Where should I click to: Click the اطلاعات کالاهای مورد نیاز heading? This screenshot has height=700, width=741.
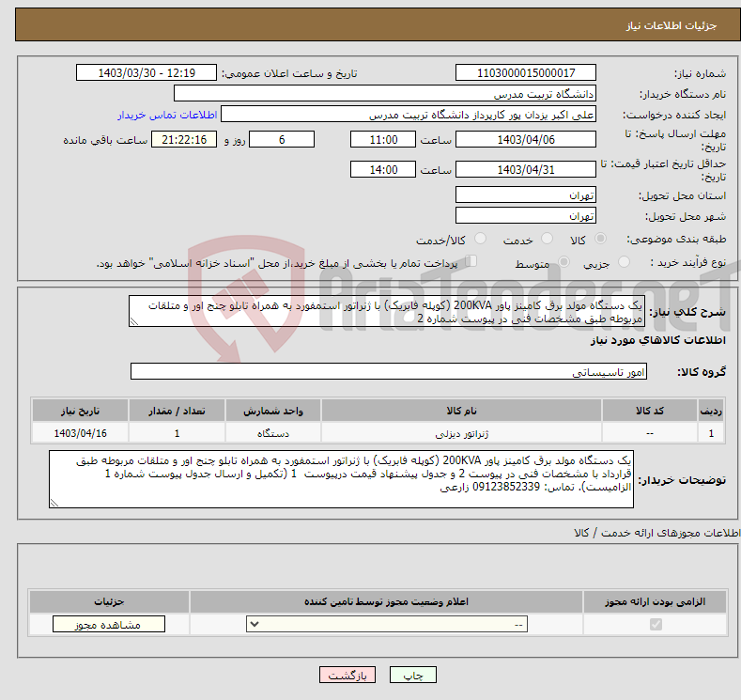click(657, 340)
